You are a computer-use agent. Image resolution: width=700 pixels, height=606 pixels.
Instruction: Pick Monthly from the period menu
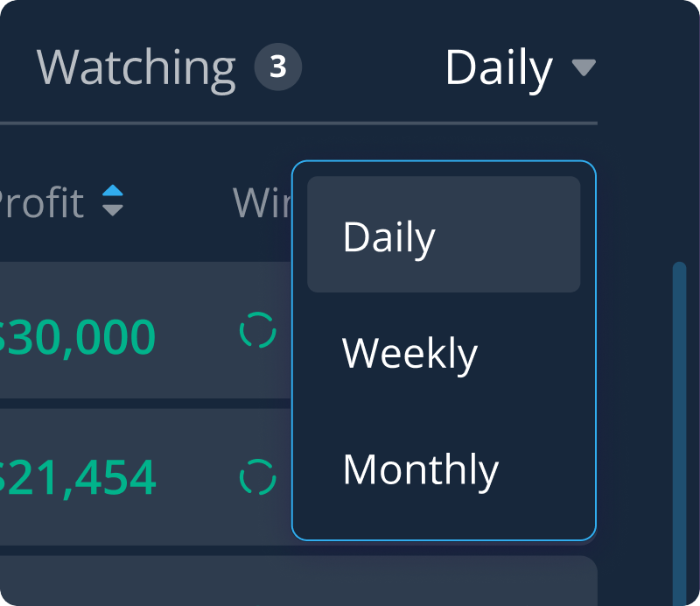click(x=444, y=469)
